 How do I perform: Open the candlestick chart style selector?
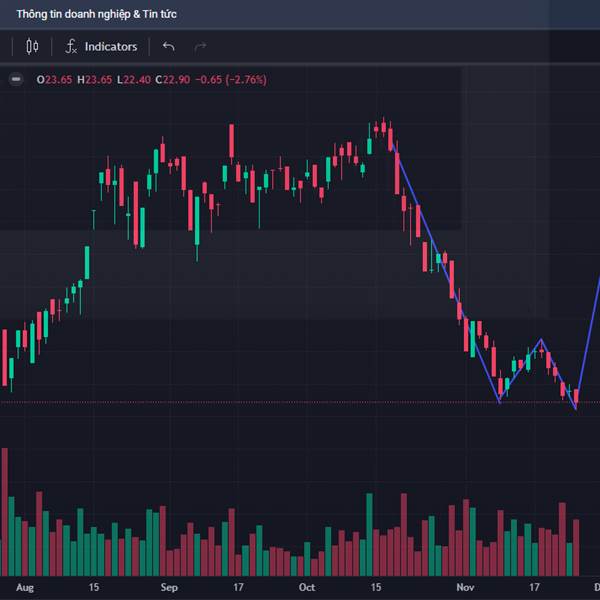click(x=32, y=46)
